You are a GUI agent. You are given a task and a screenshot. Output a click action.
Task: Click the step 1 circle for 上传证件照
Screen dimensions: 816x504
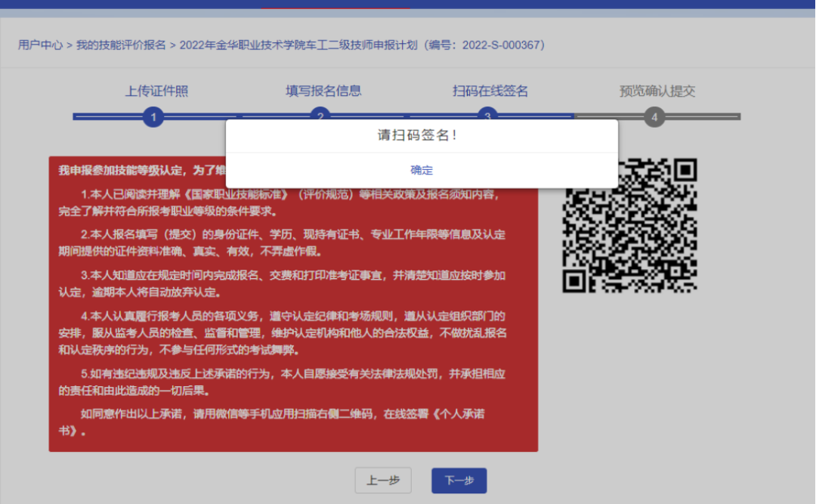(x=153, y=117)
